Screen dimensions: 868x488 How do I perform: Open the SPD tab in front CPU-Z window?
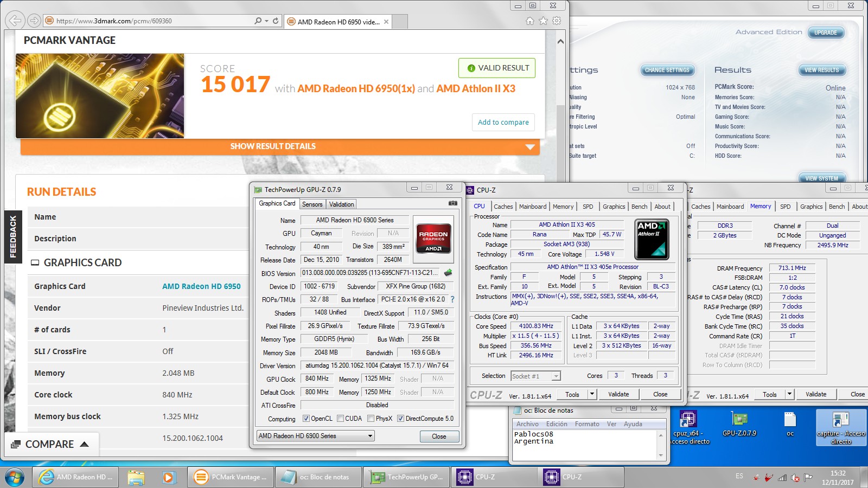click(588, 207)
